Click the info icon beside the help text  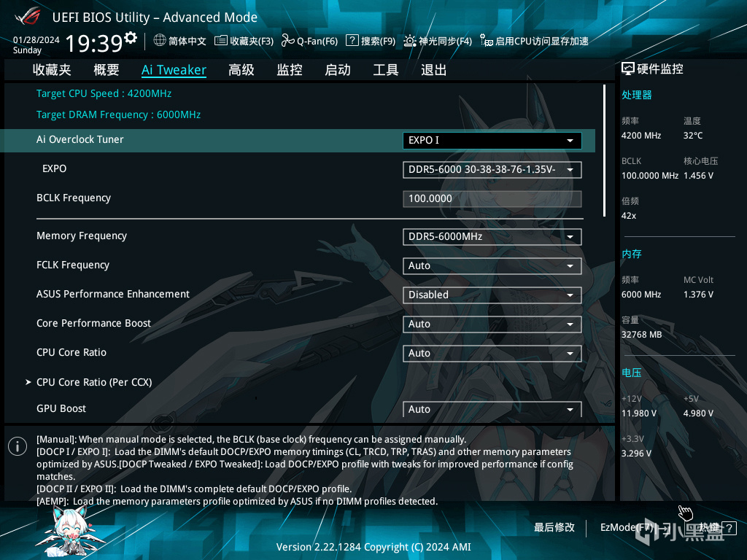(18, 446)
